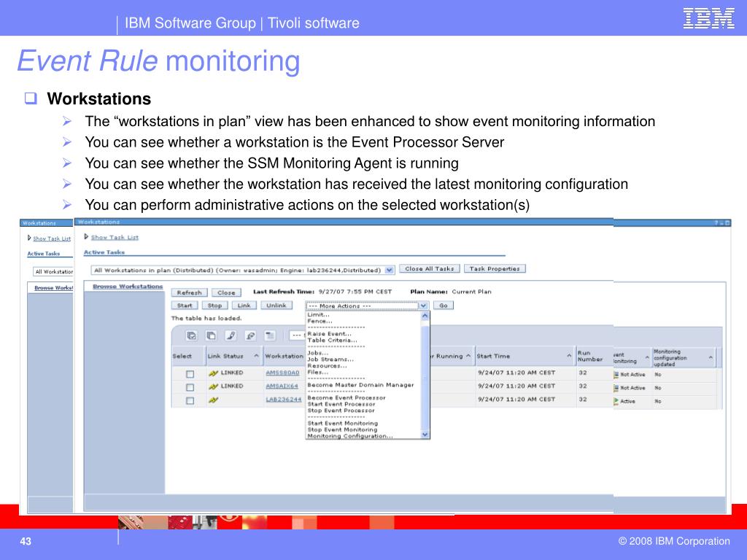This screenshot has height=560, width=747.
Task: Click the Select All toolbar icon
Action: 192,335
